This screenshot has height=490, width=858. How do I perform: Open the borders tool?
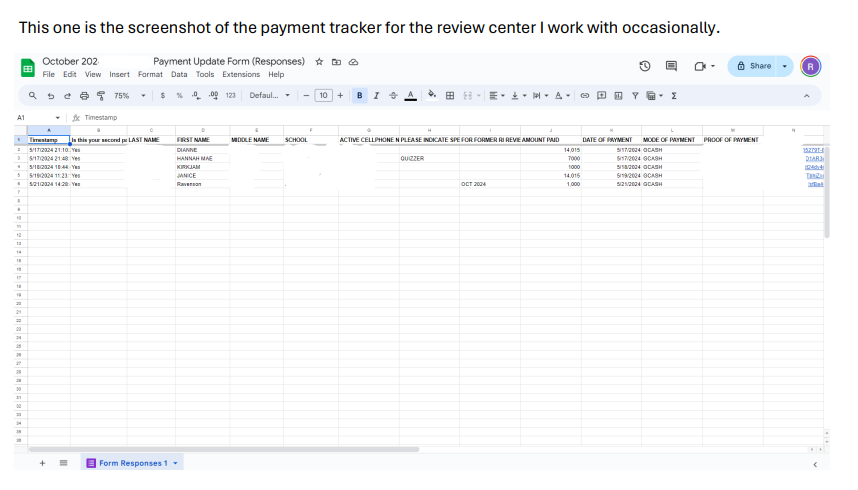(x=450, y=96)
